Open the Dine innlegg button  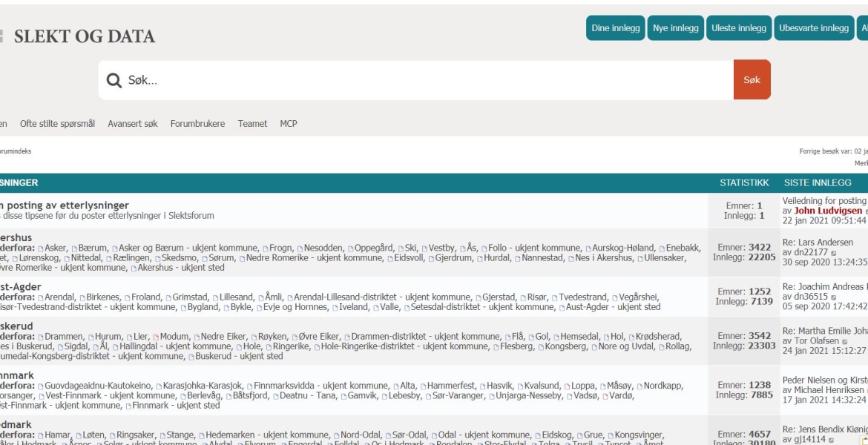tap(616, 28)
